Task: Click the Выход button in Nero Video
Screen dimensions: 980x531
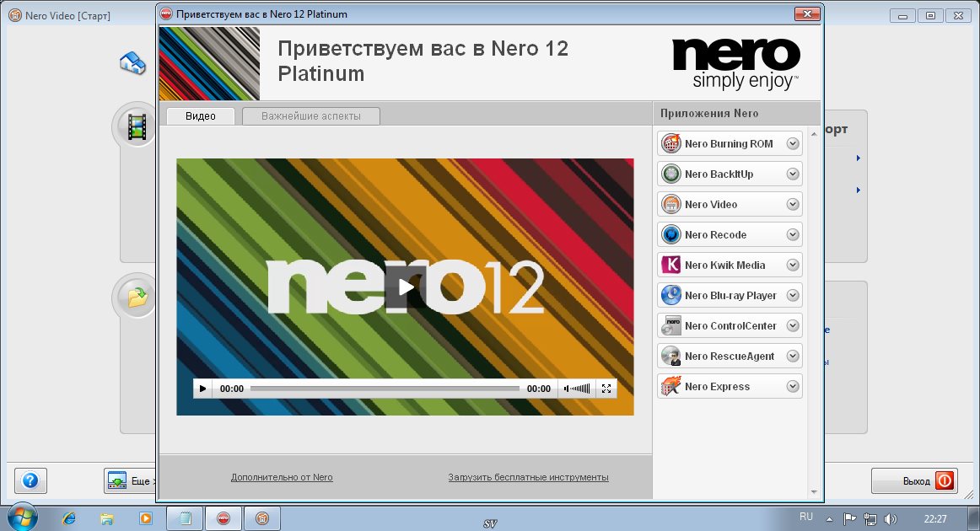Action: [x=915, y=480]
